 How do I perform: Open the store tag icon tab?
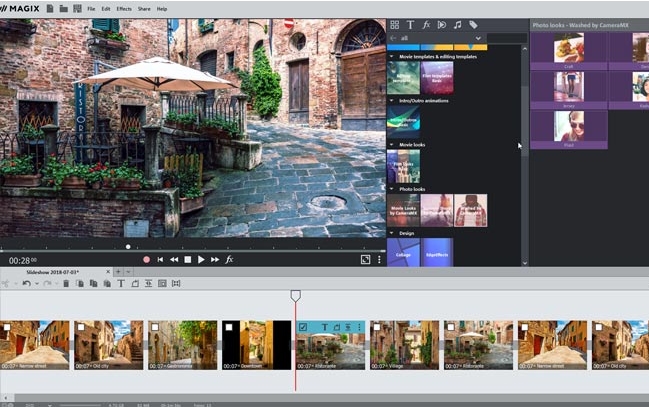click(473, 25)
